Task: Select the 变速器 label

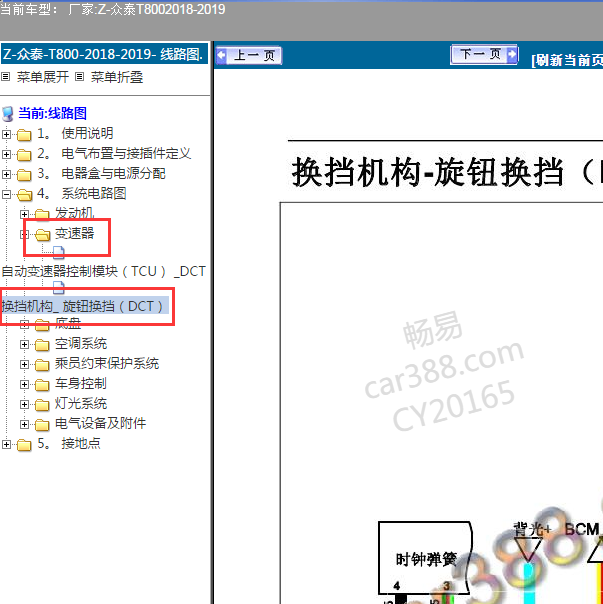Action: pyautogui.click(x=74, y=233)
